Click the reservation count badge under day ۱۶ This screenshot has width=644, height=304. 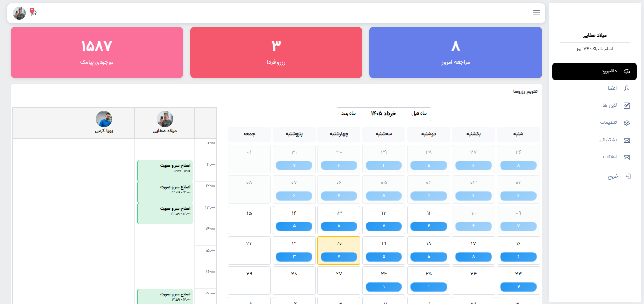click(518, 256)
